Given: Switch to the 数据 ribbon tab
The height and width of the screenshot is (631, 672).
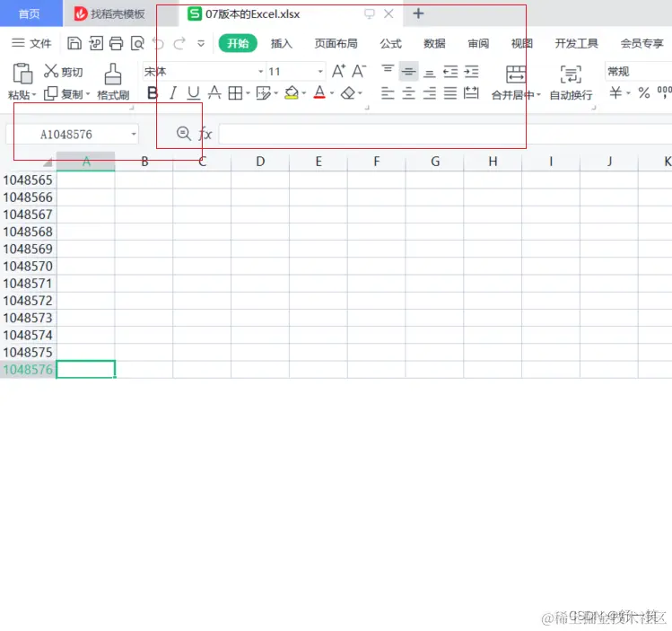Looking at the screenshot, I should click(434, 43).
